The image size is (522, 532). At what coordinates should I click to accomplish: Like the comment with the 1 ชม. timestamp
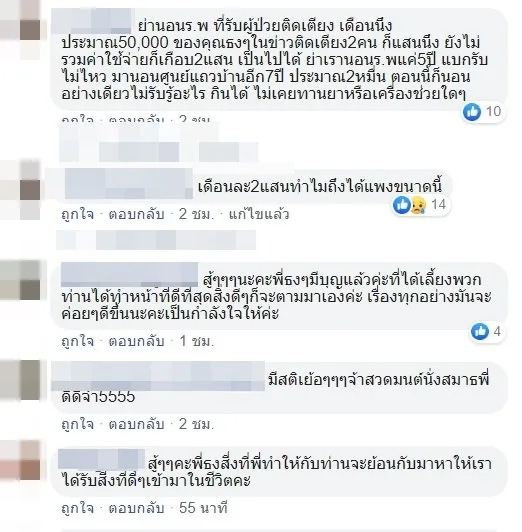tap(78, 341)
